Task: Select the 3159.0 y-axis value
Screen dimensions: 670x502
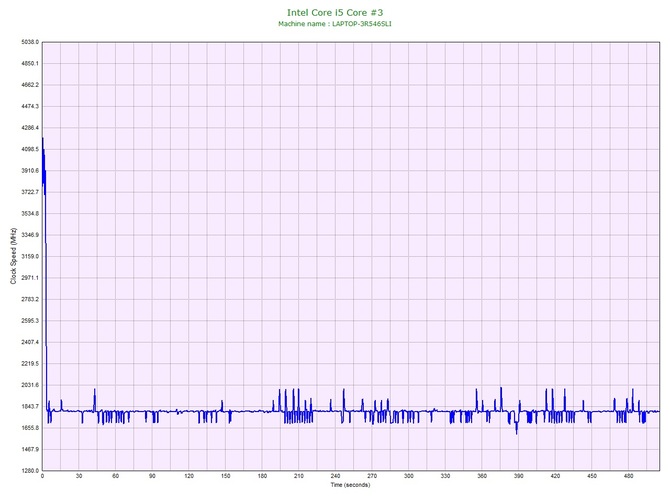Action: [30, 256]
